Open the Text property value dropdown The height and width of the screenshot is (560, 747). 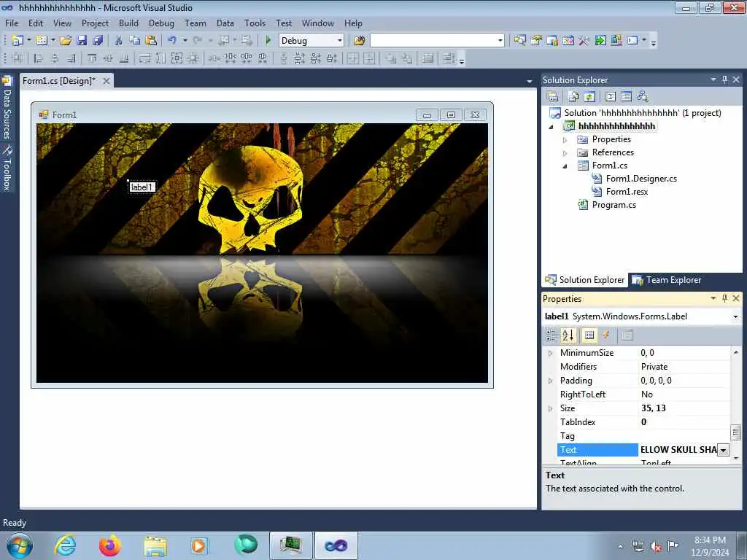[723, 450]
